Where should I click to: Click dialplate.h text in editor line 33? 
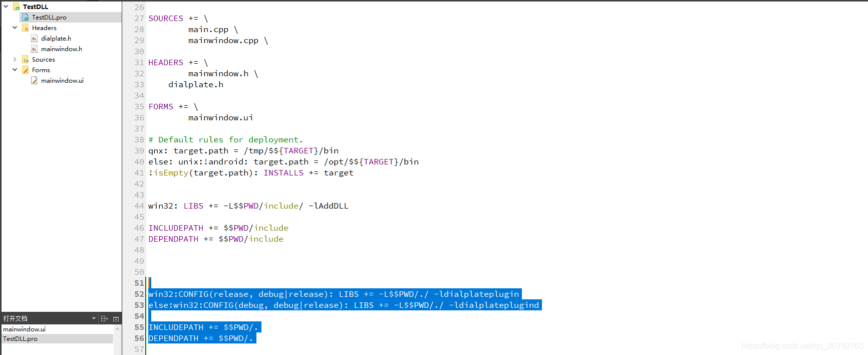[x=196, y=85]
